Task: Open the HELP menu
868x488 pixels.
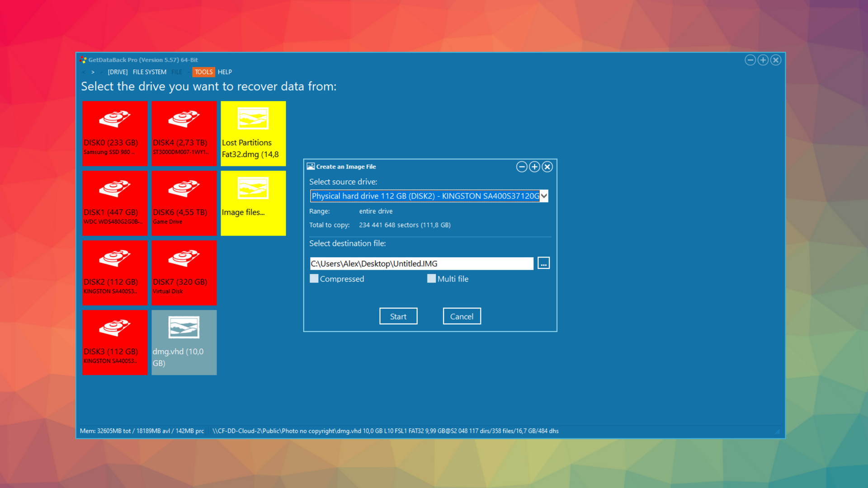Action: pyautogui.click(x=225, y=72)
